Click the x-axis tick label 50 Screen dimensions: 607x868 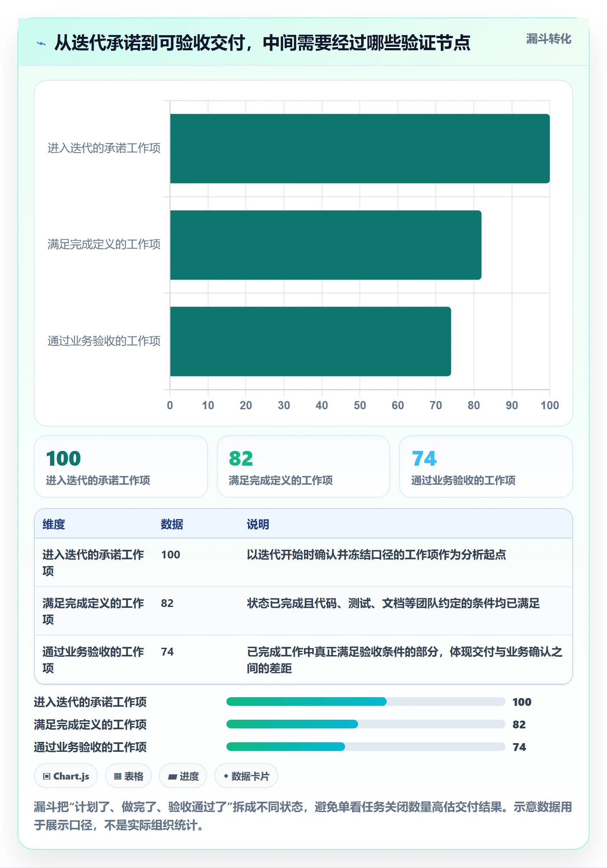click(x=360, y=405)
